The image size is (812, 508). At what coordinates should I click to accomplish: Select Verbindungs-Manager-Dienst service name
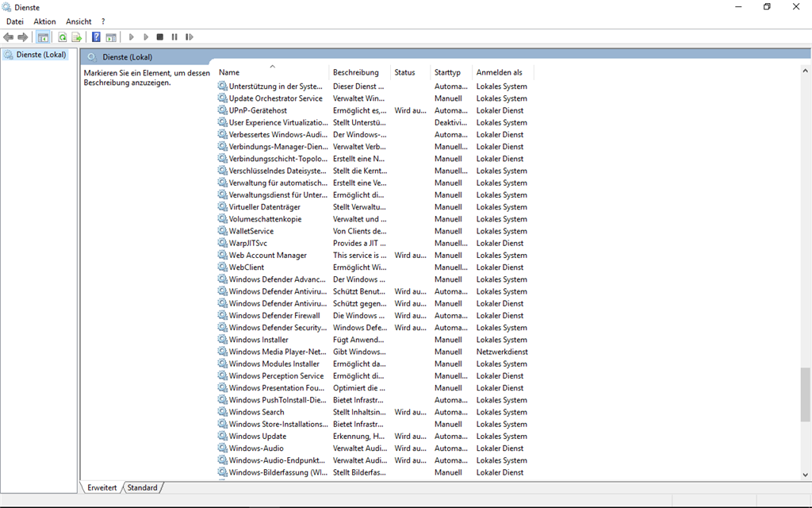(x=278, y=147)
